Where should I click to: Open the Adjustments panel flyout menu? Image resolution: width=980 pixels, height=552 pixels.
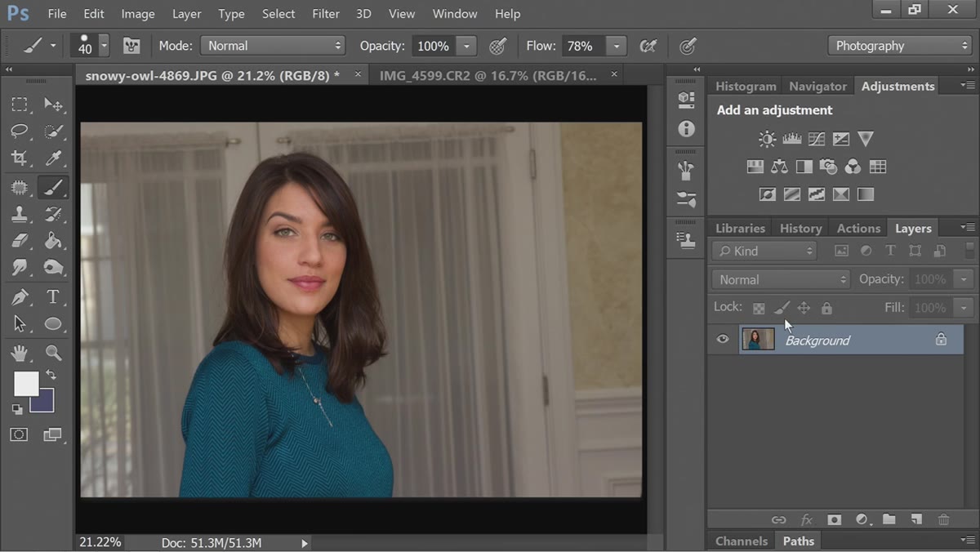[968, 86]
